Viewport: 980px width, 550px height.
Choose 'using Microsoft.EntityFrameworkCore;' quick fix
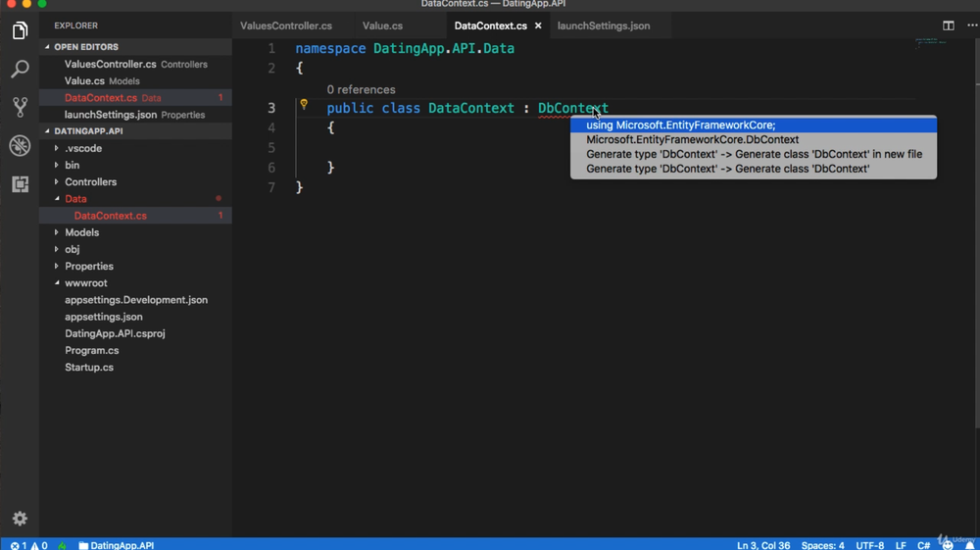[x=753, y=125]
